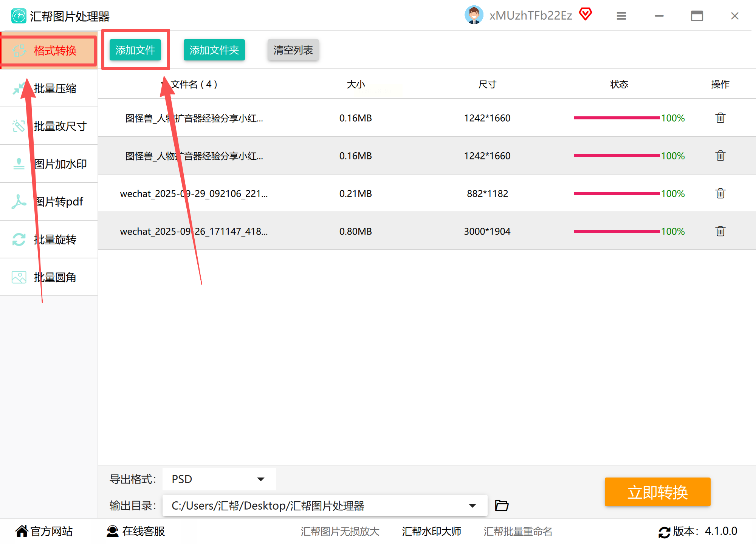
Task: Click the 添加文件夹 button
Action: tap(214, 50)
